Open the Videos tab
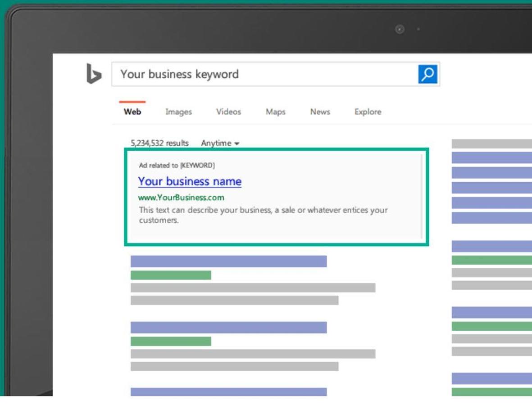 pyautogui.click(x=228, y=112)
